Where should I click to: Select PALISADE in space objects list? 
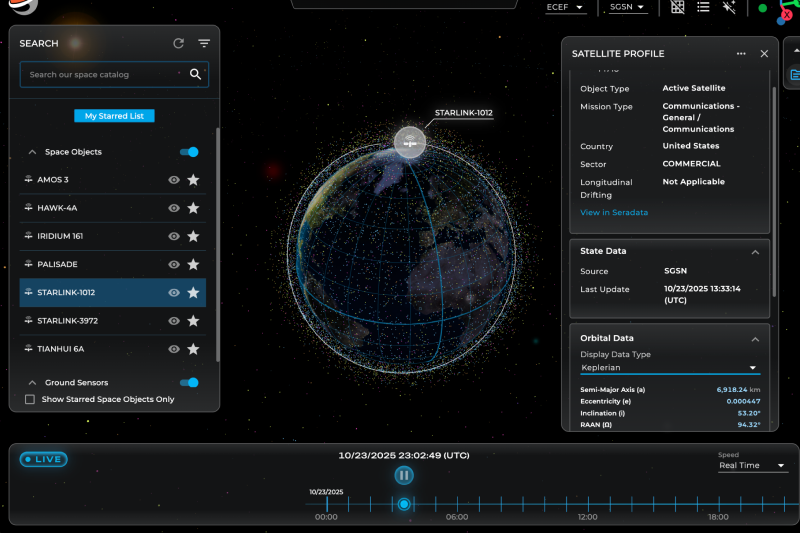coord(112,264)
